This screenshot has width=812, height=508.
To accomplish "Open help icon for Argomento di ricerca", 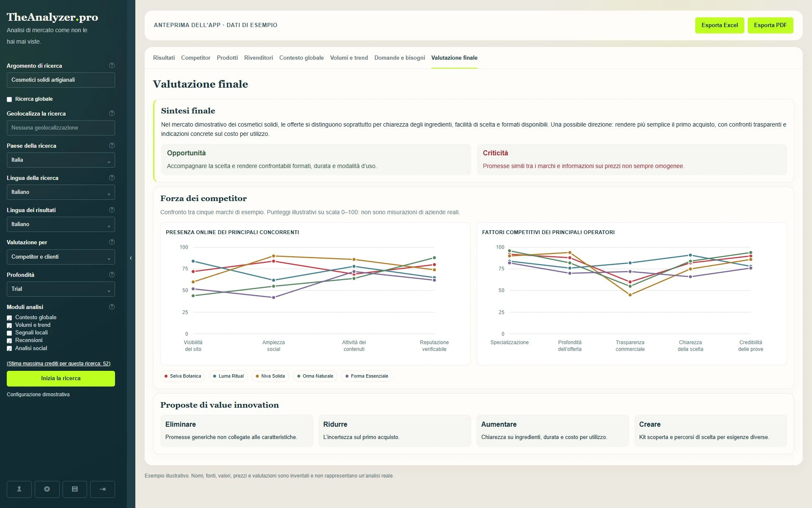I will coord(112,66).
